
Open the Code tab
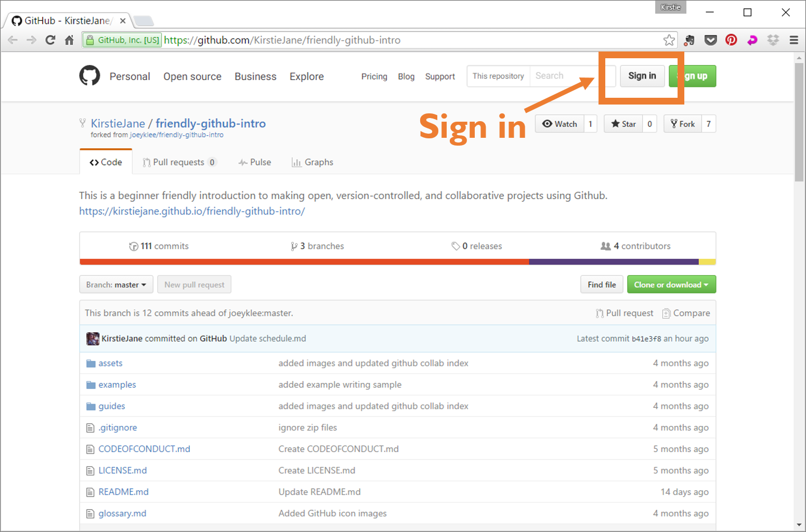point(106,162)
